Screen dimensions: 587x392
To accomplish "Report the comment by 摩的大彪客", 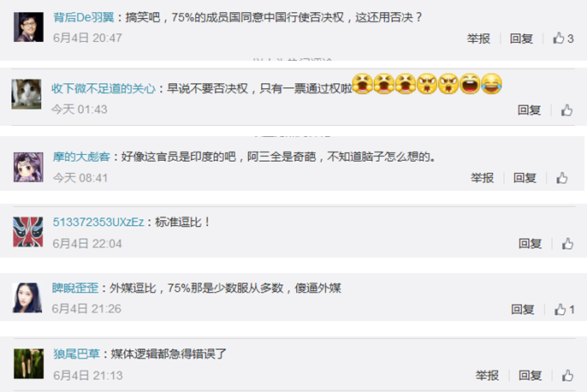I will coord(483,178).
